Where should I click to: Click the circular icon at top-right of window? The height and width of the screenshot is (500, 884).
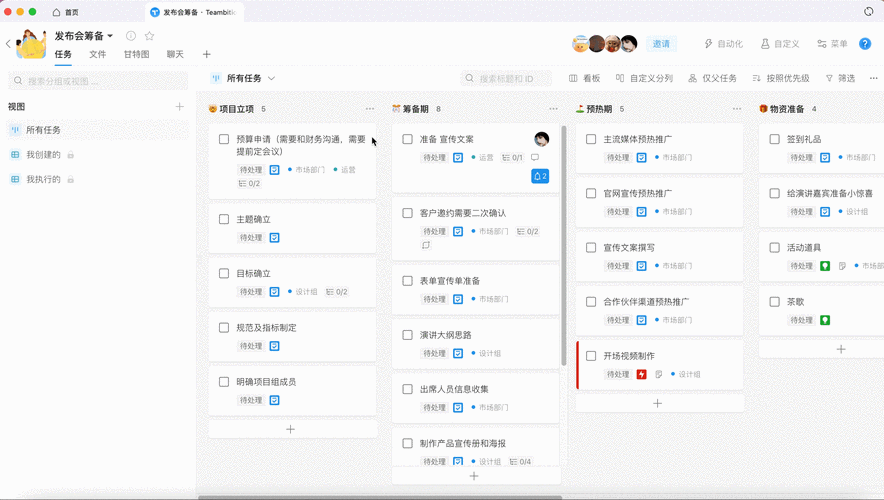869,12
